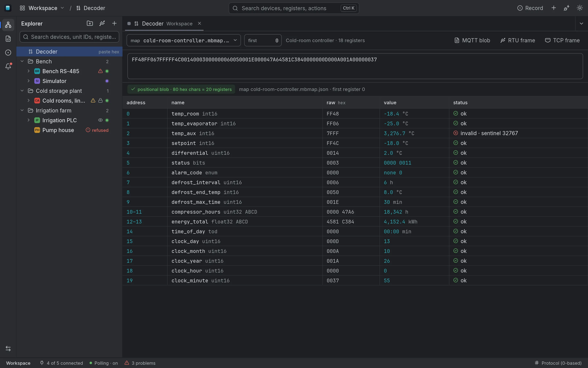Image resolution: width=588 pixels, height=368 pixels.
Task: Open the tab overflow chevron at right
Action: tap(581, 24)
